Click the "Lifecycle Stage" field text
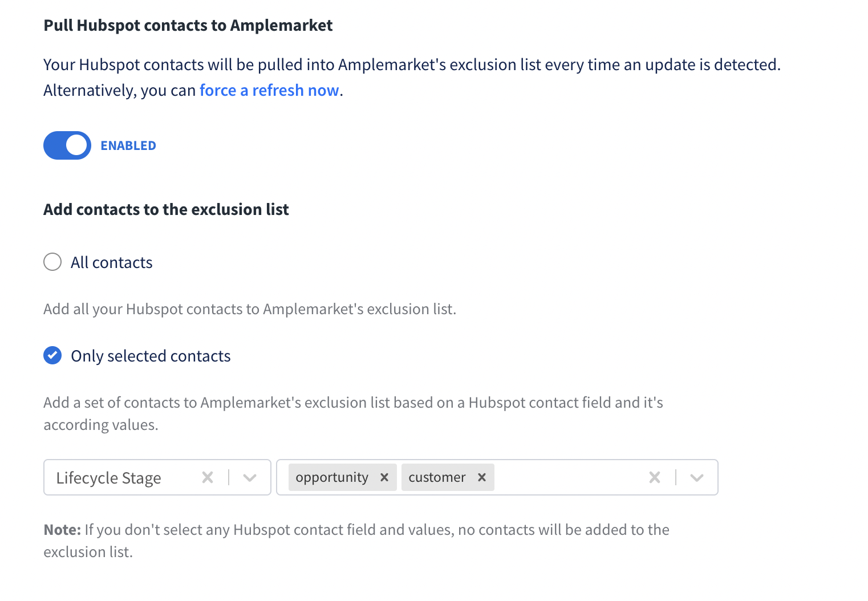The width and height of the screenshot is (868, 601). pyautogui.click(x=108, y=478)
